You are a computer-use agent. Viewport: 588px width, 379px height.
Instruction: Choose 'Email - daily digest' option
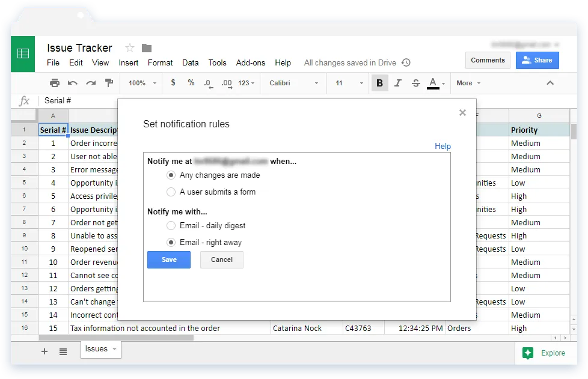(171, 225)
